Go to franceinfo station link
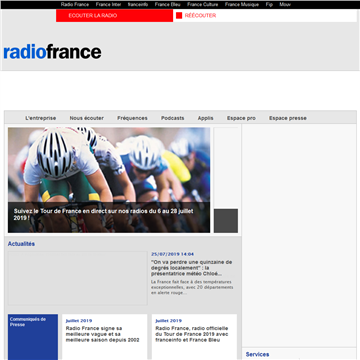The image size is (360, 360). pos(138,5)
